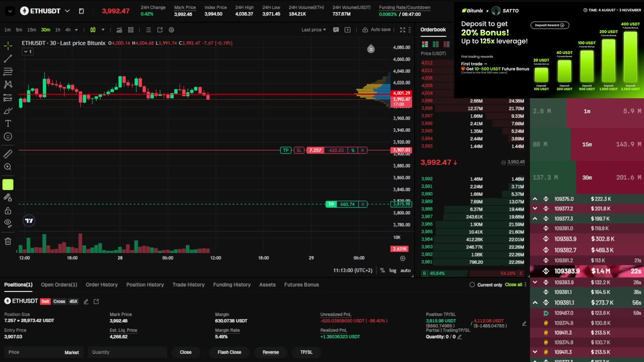Show asks-only orderbook view

click(x=446, y=44)
